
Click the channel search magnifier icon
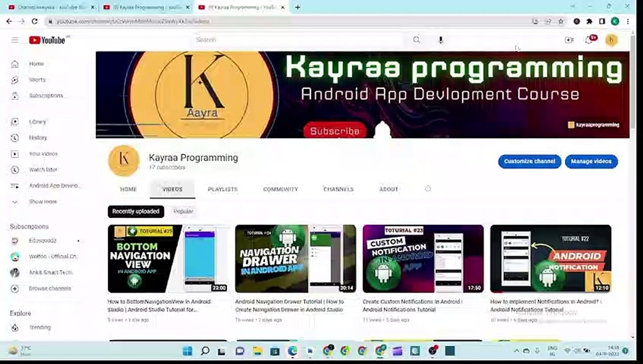[428, 189]
